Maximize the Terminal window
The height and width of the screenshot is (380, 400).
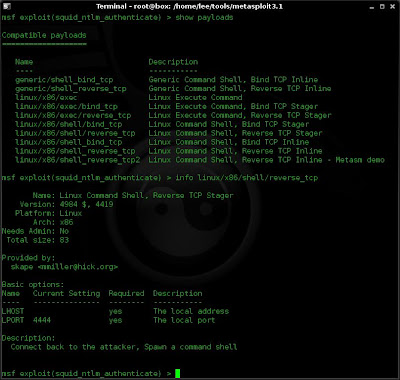(383, 6)
